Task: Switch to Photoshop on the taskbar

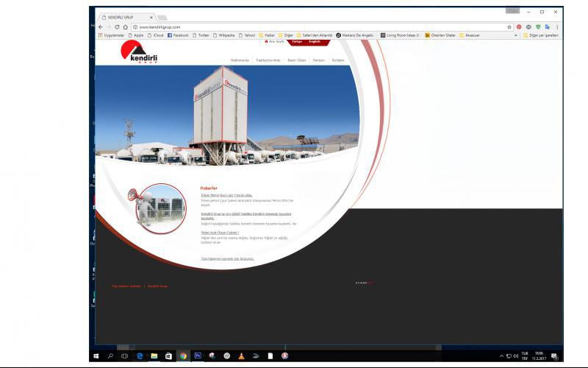Action: 198,356
